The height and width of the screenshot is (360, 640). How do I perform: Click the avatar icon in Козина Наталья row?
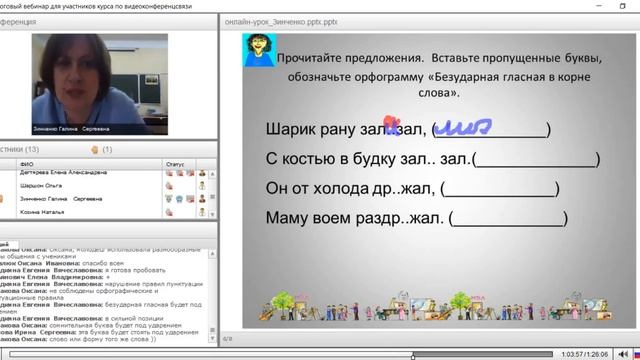202,212
